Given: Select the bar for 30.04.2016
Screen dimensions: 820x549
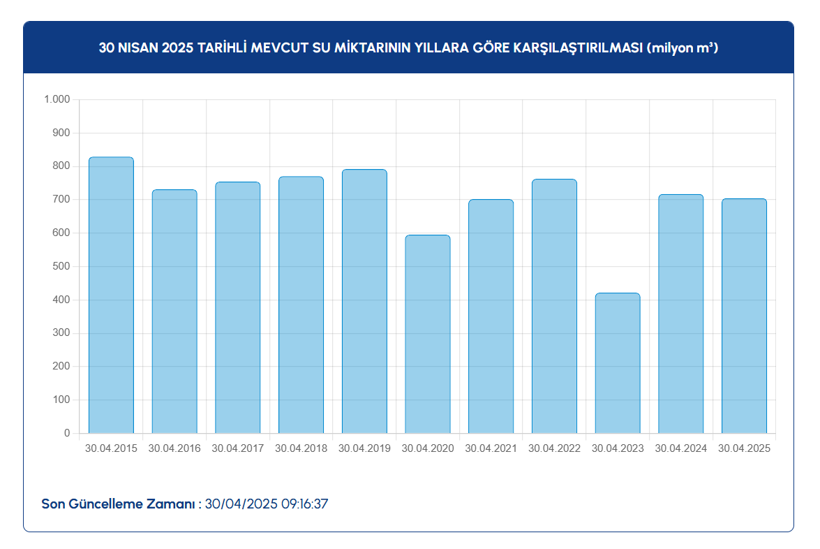Looking at the screenshot, I should pyautogui.click(x=174, y=311).
